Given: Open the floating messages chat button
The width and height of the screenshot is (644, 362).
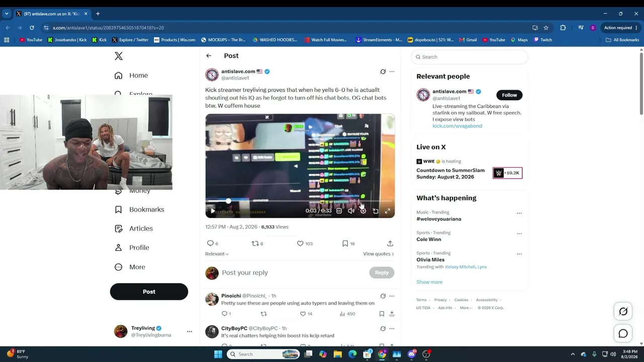Looking at the screenshot, I should 623,333.
